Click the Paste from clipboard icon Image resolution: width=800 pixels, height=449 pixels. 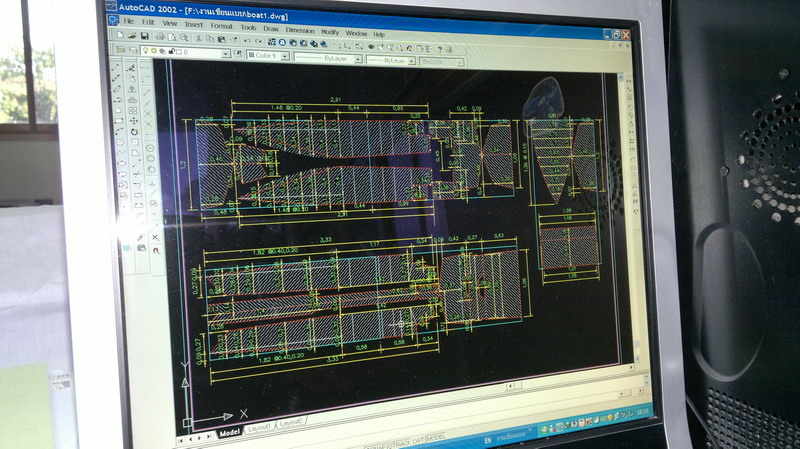pos(221,39)
